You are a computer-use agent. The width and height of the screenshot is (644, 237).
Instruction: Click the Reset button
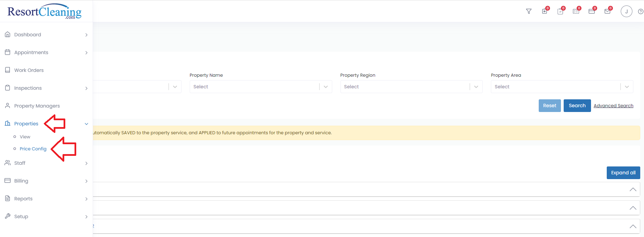(x=550, y=105)
